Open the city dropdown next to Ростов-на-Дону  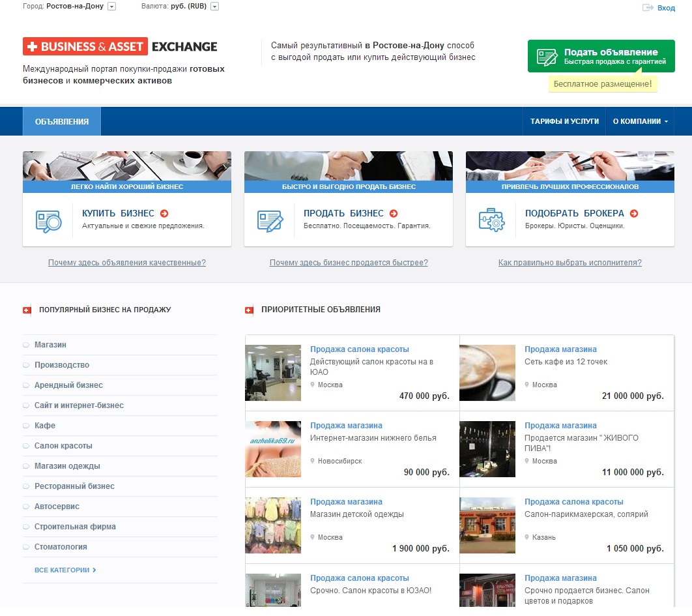click(111, 6)
